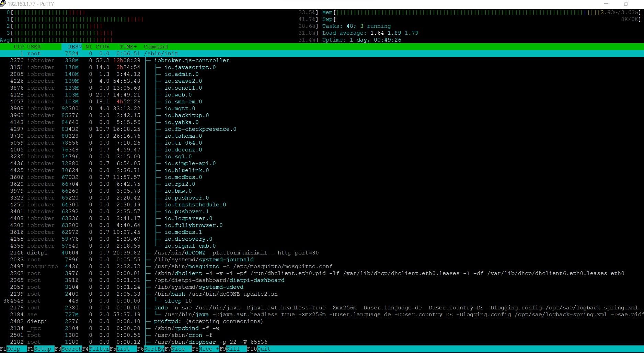Select the io.backitup.0 process

click(322, 115)
